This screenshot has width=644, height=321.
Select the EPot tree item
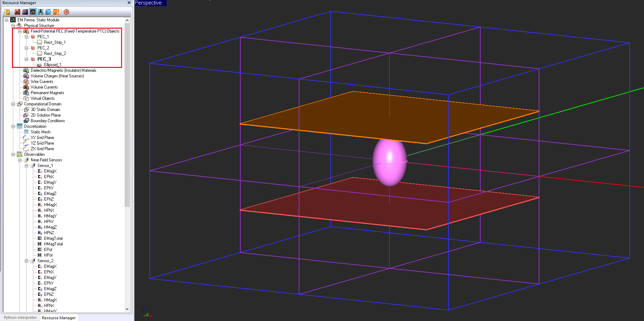(x=48, y=250)
